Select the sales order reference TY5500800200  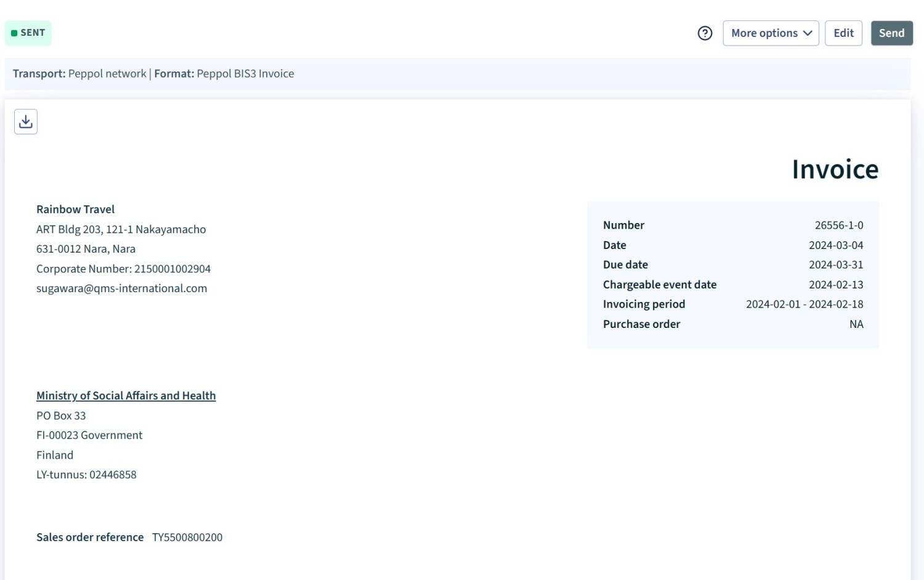click(187, 537)
